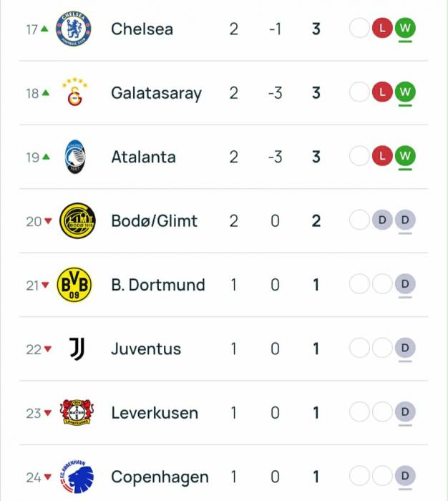Image resolution: width=448 pixels, height=501 pixels.
Task: Click the Atalanta club crest
Action: coord(74,157)
